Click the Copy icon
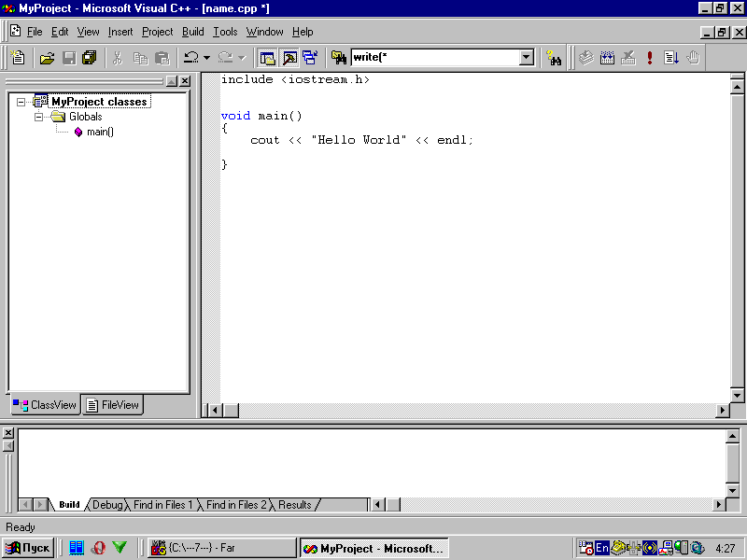Viewport: 747px width, 560px height. pyautogui.click(x=140, y=58)
